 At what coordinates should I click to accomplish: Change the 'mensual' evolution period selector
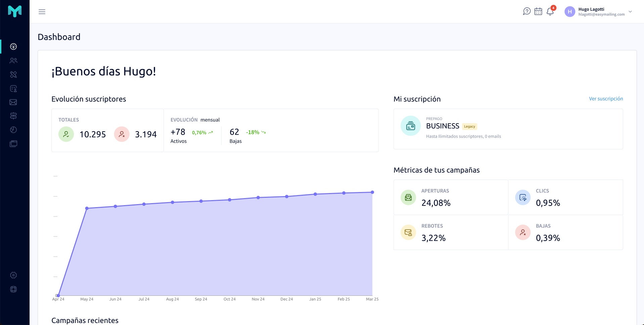(x=210, y=120)
